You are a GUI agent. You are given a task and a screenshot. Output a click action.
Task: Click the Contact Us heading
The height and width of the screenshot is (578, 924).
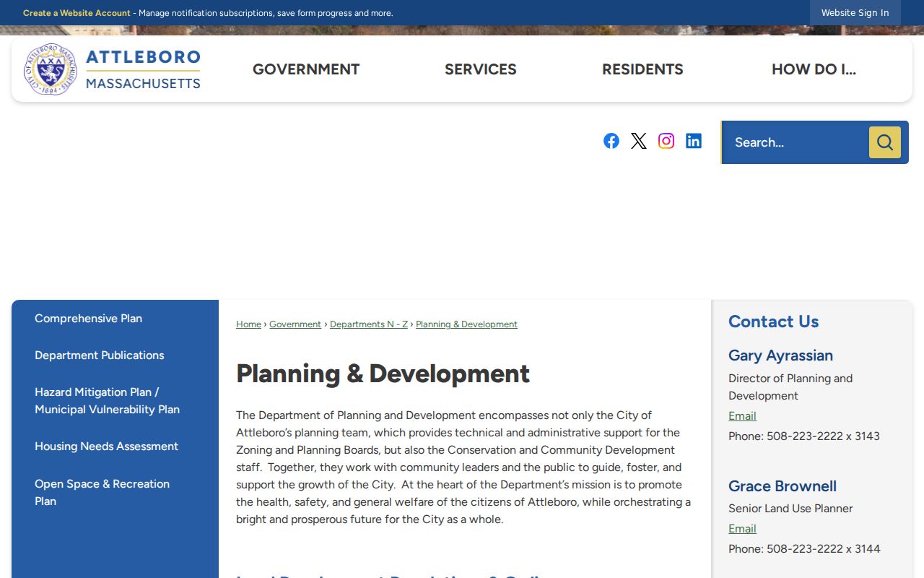click(x=774, y=322)
